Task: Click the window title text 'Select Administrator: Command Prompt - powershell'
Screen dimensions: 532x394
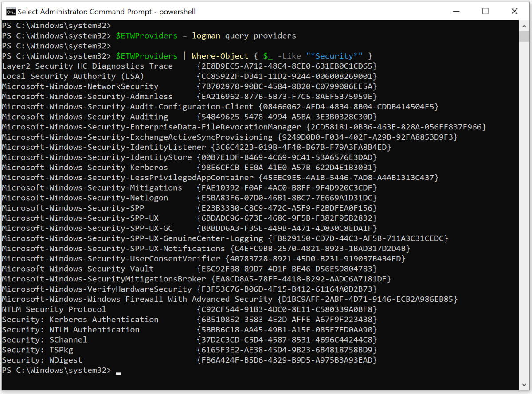Action: 107,12
